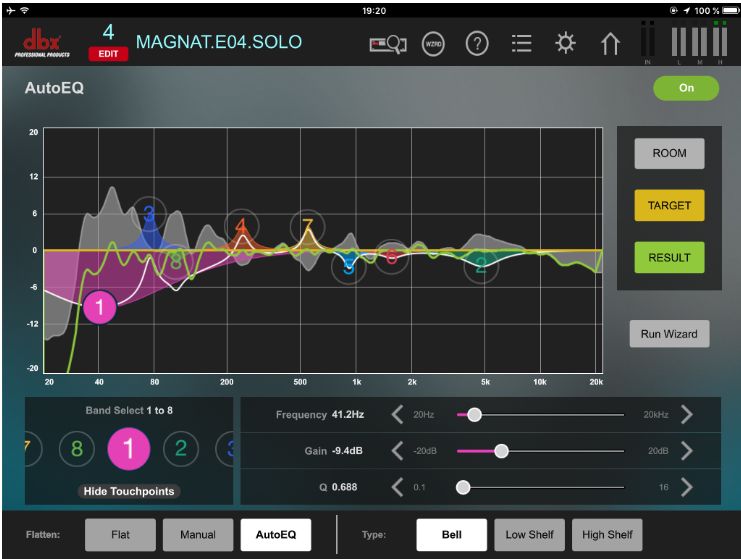The width and height of the screenshot is (741, 559).
Task: Decrease Q with left chevron
Action: tap(397, 487)
